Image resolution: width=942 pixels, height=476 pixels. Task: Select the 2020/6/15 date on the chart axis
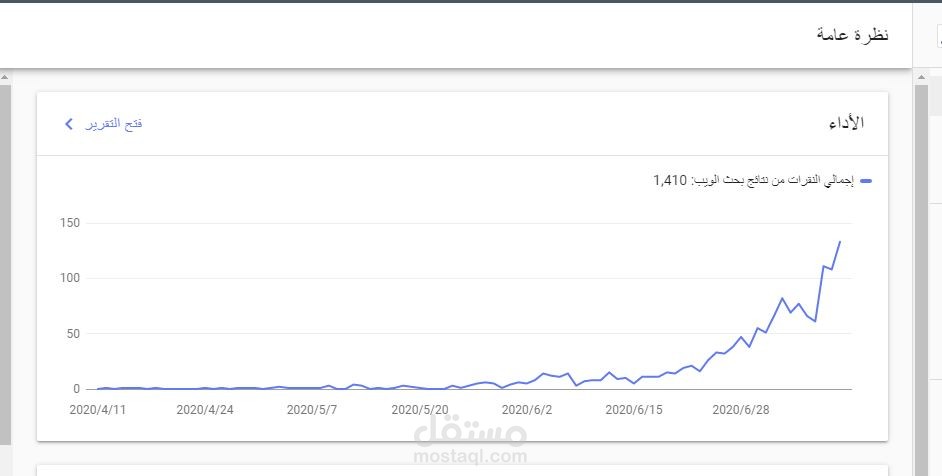[634, 410]
